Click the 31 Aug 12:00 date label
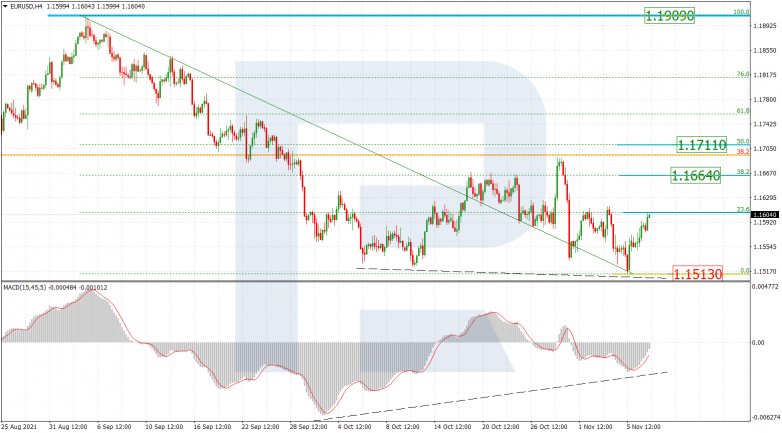The height and width of the screenshot is (433, 782). [x=68, y=427]
